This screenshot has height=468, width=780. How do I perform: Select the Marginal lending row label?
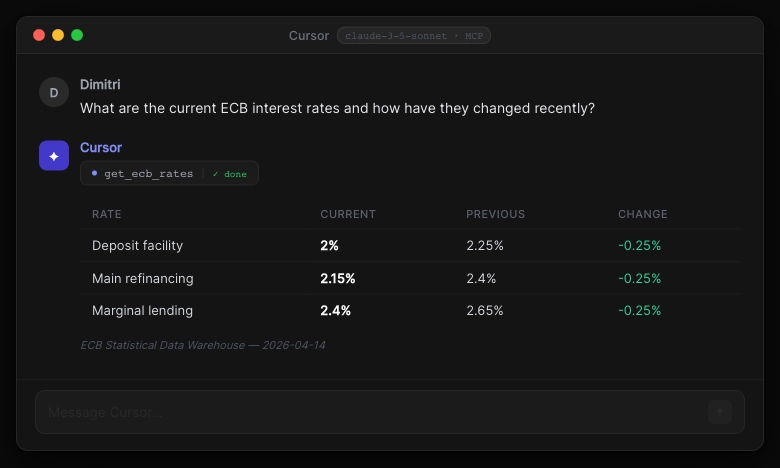pos(142,311)
